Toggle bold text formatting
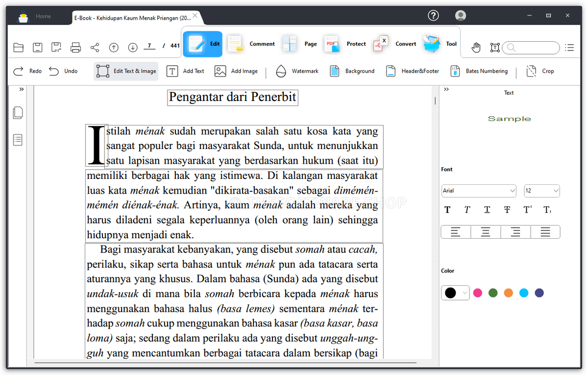The width and height of the screenshot is (588, 375). (447, 210)
